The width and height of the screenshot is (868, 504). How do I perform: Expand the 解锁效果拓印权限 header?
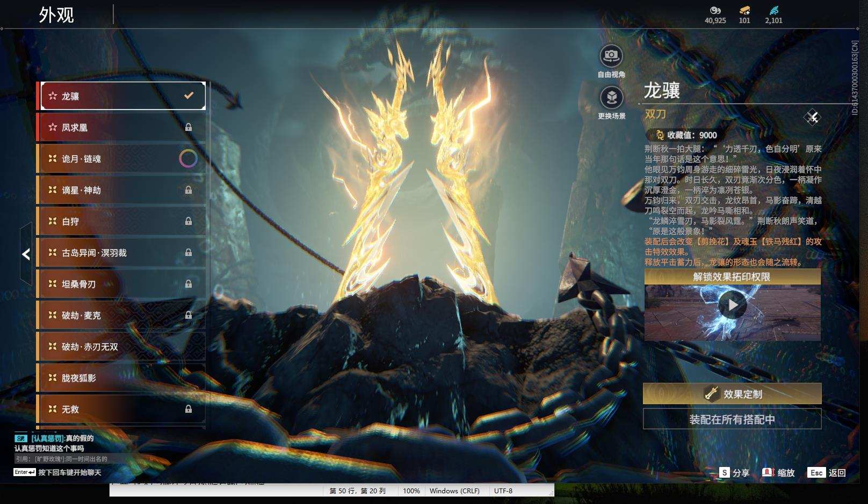732,277
